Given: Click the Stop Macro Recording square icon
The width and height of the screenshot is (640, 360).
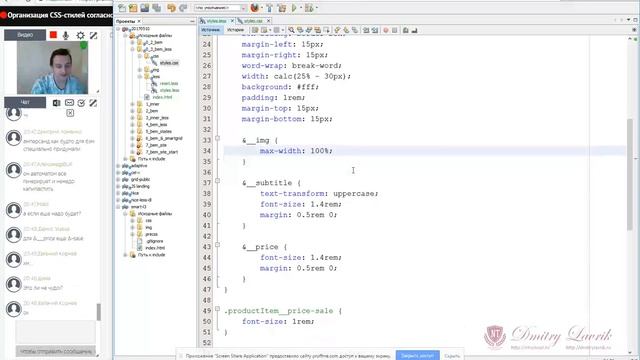Looking at the screenshot, I should click(395, 30).
